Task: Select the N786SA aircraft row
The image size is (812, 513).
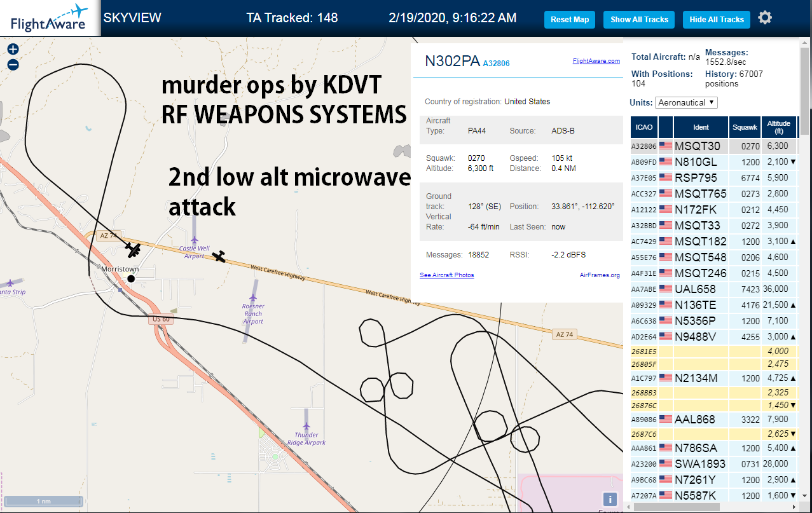Action: pos(713,449)
